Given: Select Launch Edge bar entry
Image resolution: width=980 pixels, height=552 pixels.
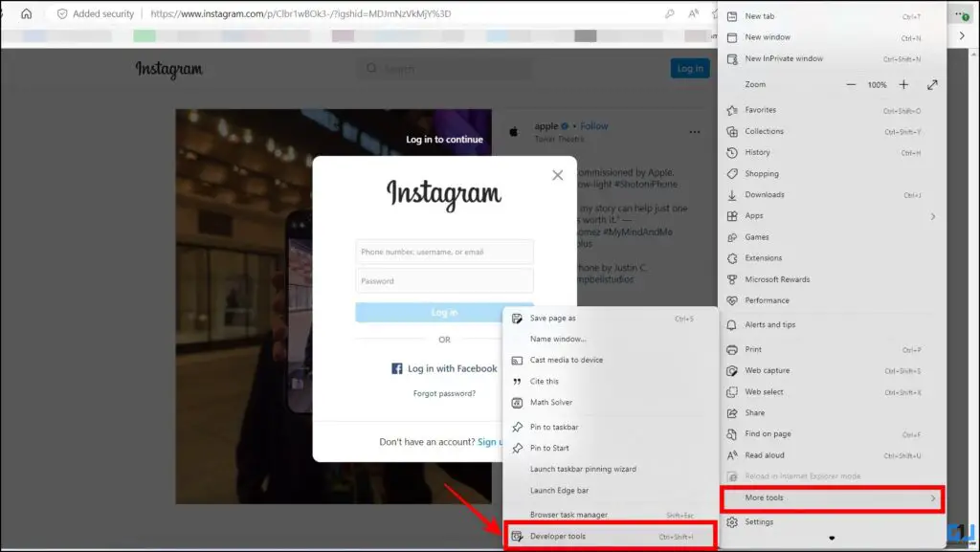Looking at the screenshot, I should pos(611,491).
